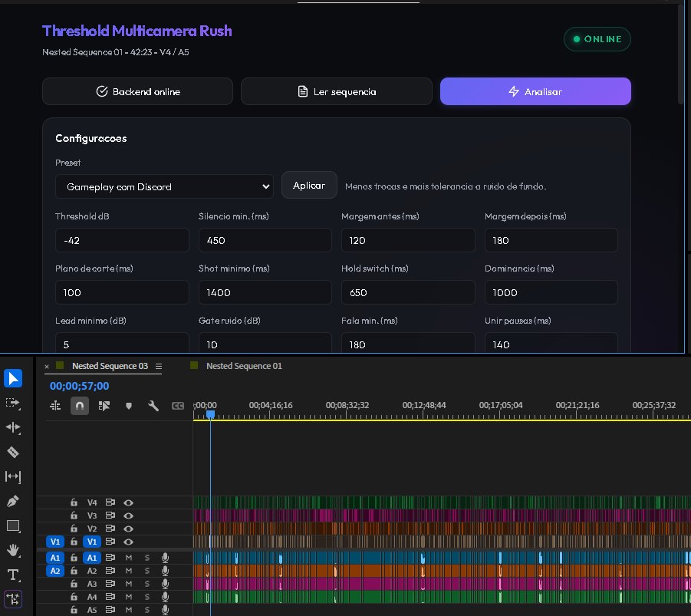The height and width of the screenshot is (616, 691).
Task: Click the Analisar button
Action: coord(535,91)
